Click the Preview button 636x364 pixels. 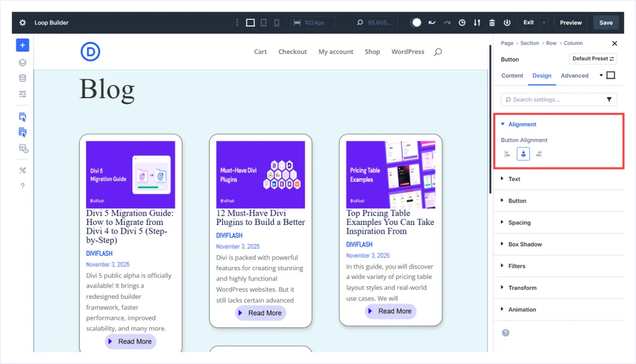tap(571, 22)
